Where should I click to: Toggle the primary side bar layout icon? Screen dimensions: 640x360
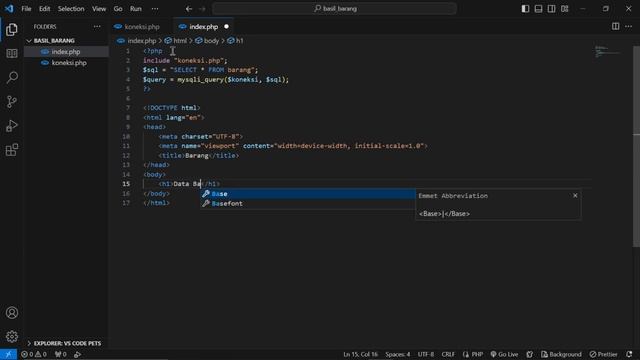[x=525, y=9]
